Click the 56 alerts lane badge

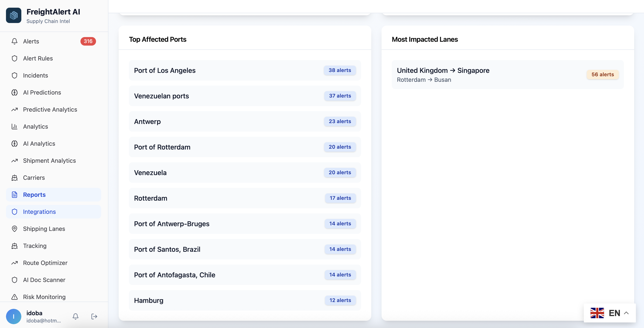pos(602,74)
